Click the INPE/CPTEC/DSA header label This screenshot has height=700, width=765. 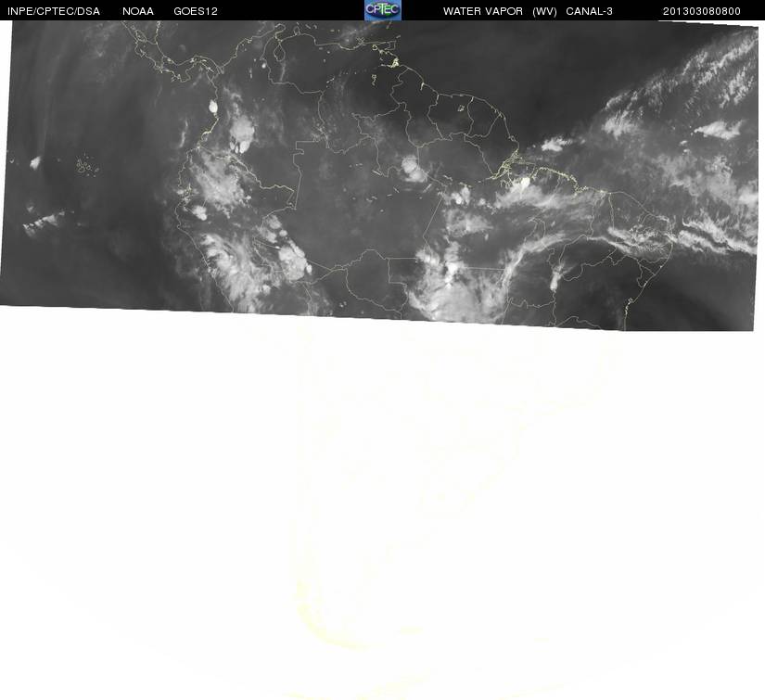(54, 11)
